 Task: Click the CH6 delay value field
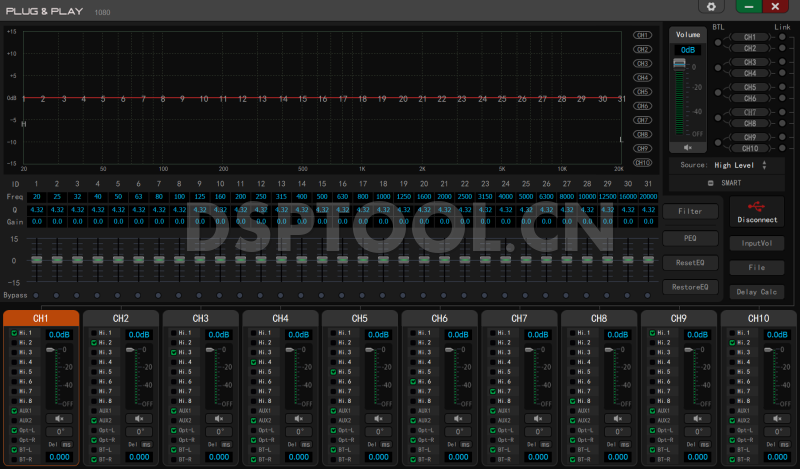coord(459,457)
